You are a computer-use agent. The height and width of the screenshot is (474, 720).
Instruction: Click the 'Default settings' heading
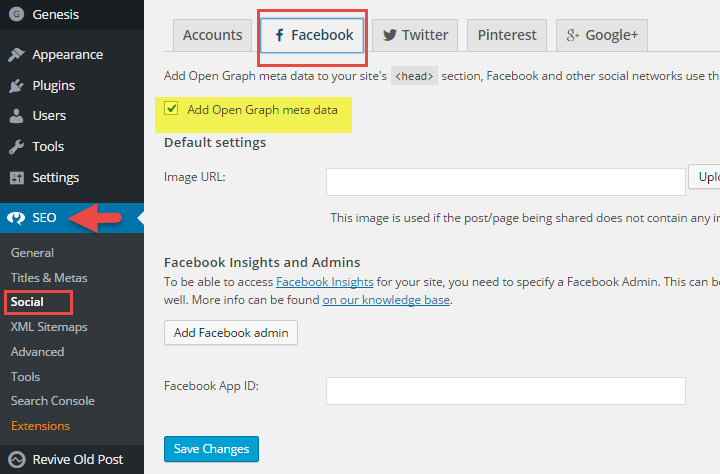pyautogui.click(x=215, y=142)
